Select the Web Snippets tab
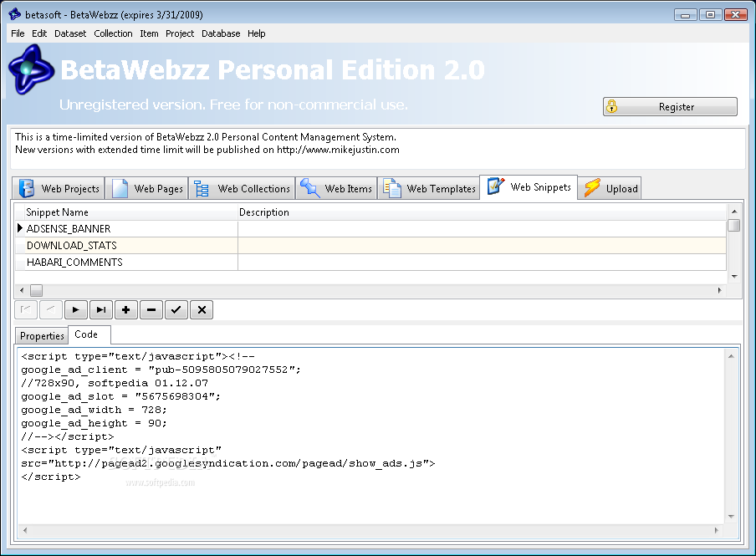Screen dimensions: 756x556 pos(529,186)
